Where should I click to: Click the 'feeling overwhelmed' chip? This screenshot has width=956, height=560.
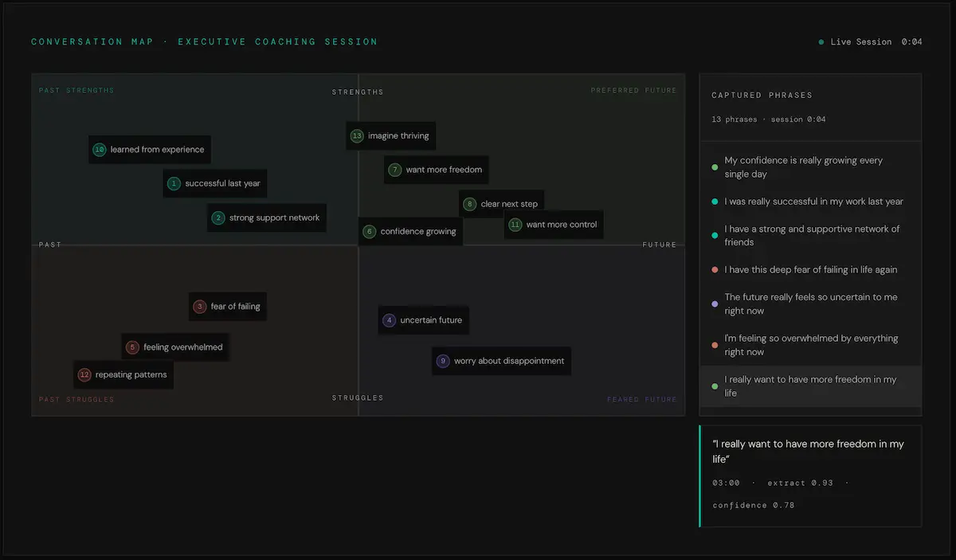coord(175,347)
